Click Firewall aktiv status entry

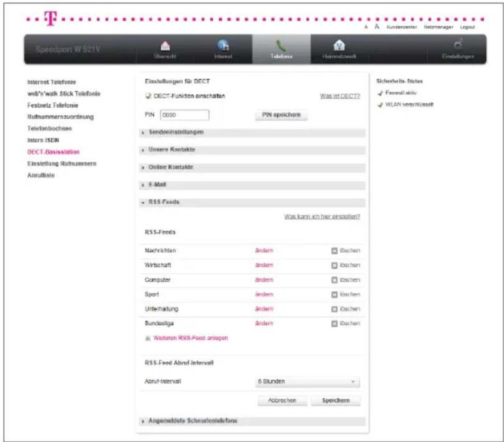pos(397,93)
